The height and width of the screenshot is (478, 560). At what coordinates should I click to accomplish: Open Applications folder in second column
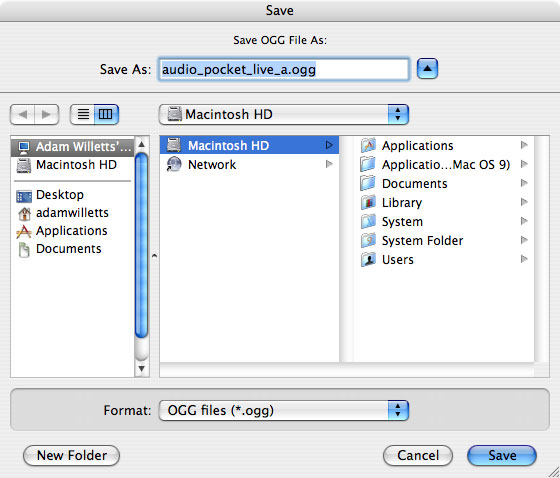pos(444,145)
